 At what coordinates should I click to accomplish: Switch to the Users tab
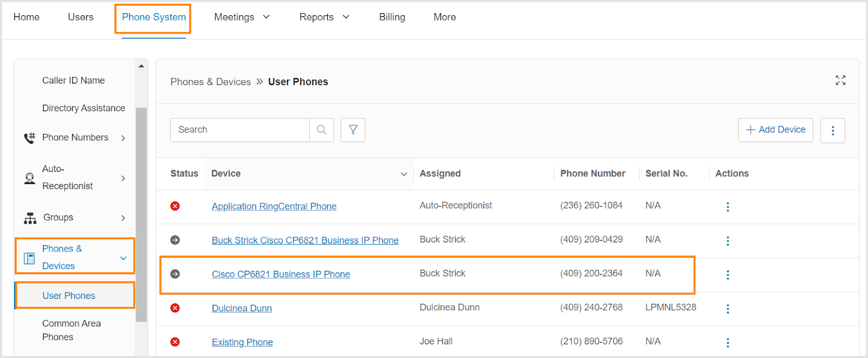pyautogui.click(x=80, y=17)
